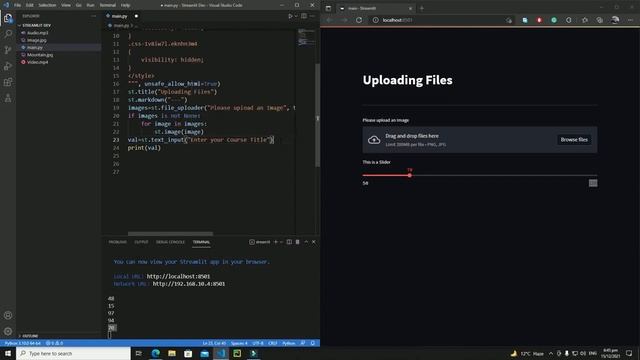Collapse the STREAMLIT DEV folder

37,25
